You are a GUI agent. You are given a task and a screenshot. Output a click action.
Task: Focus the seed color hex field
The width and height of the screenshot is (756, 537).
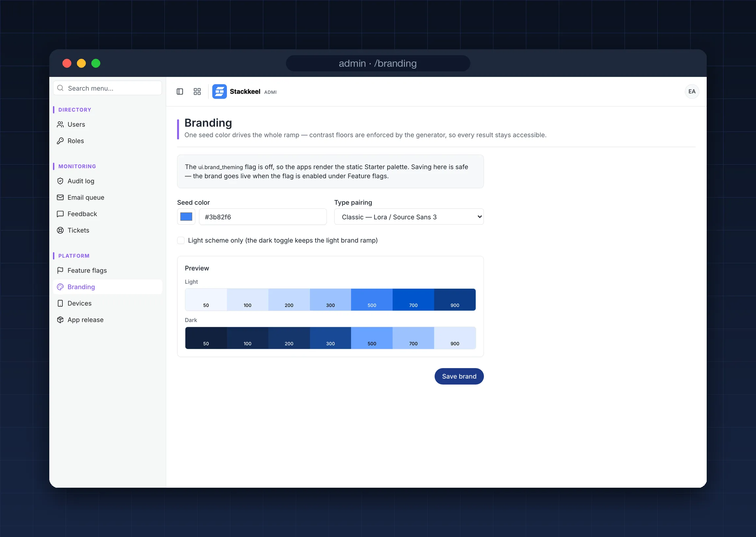tap(263, 217)
